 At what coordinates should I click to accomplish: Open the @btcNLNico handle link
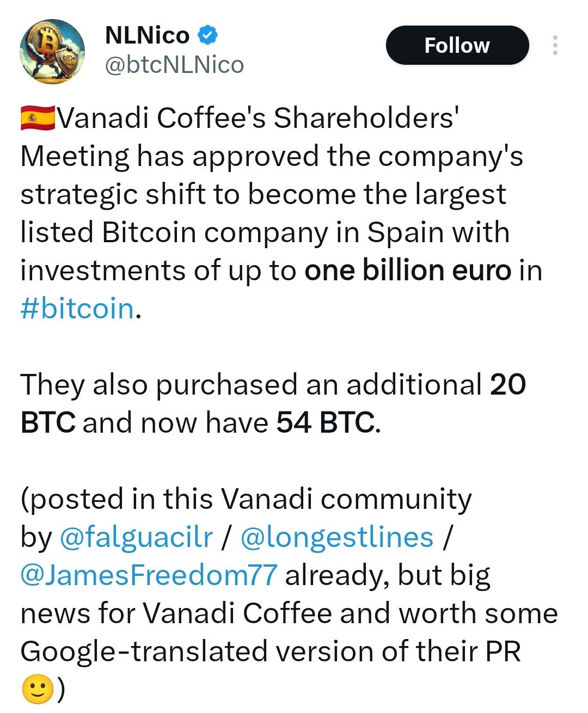click(x=174, y=65)
